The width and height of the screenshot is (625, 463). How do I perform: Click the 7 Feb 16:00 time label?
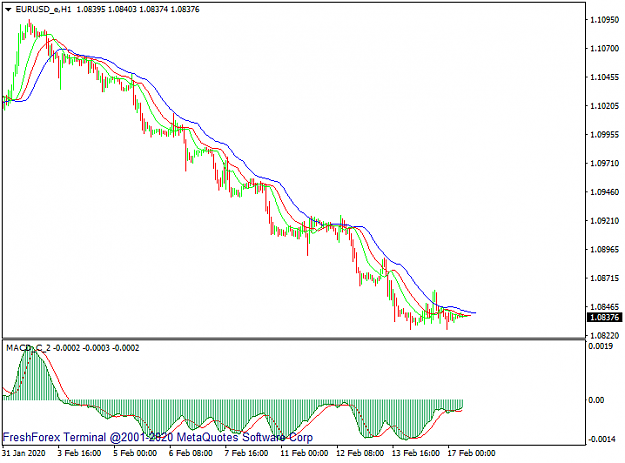[246, 453]
